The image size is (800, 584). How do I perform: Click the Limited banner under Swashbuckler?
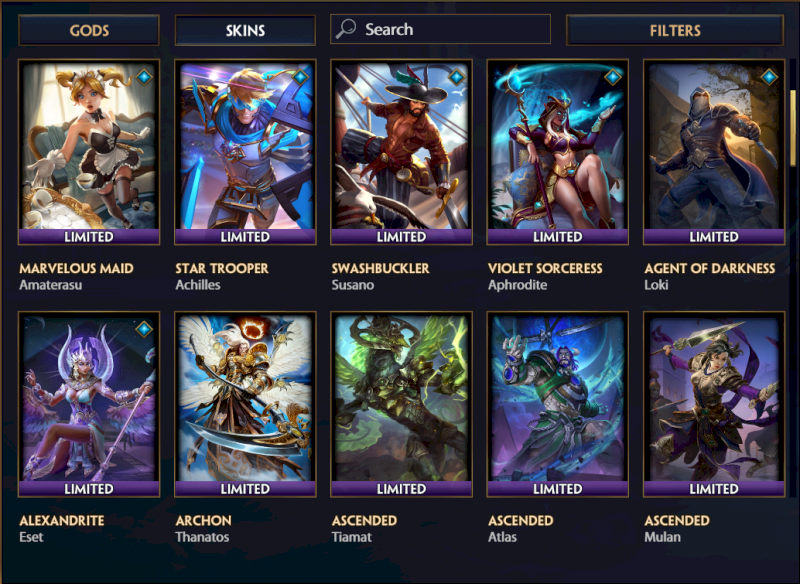[401, 237]
